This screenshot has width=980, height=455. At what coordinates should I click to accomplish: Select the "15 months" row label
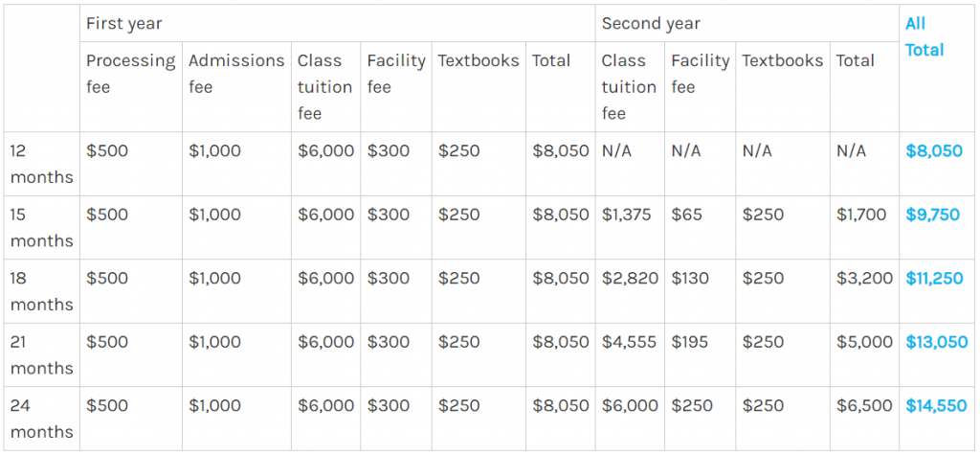tap(41, 227)
